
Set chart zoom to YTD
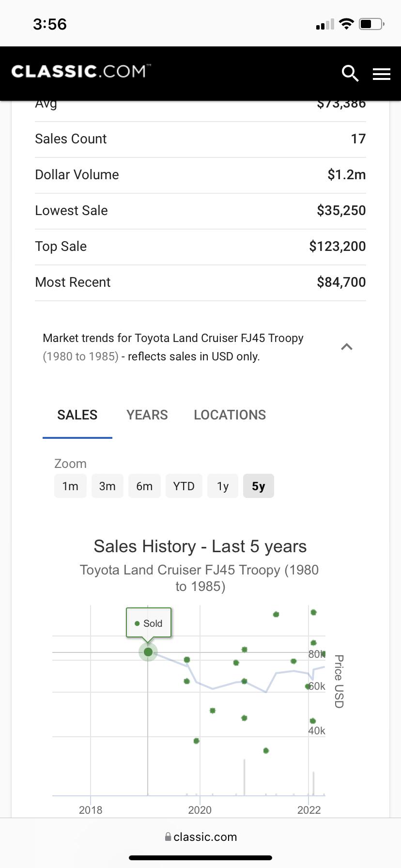pos(184,486)
